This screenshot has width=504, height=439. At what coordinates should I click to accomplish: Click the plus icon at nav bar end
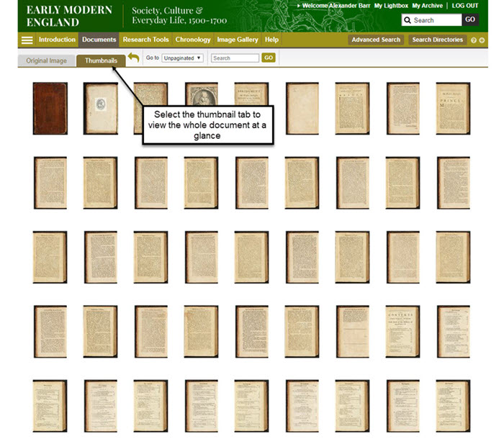coord(482,40)
